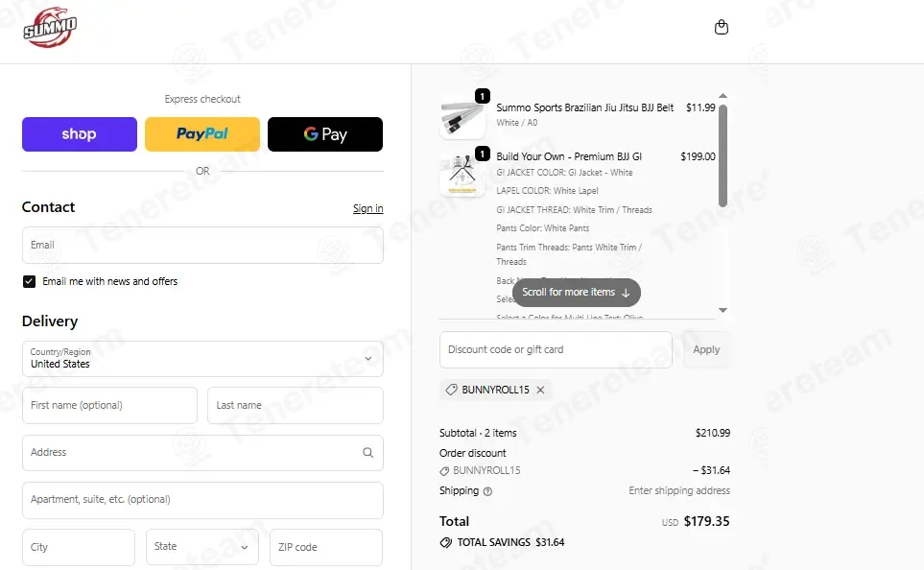924x570 pixels.
Task: Click the scroll down arrow in item list
Action: (723, 310)
